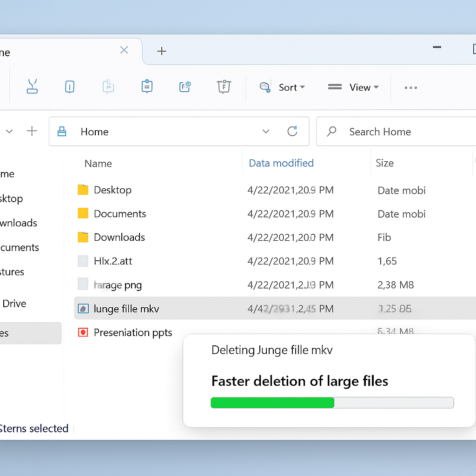Select the Downloads folder row
476x476 pixels.
[x=275, y=238]
